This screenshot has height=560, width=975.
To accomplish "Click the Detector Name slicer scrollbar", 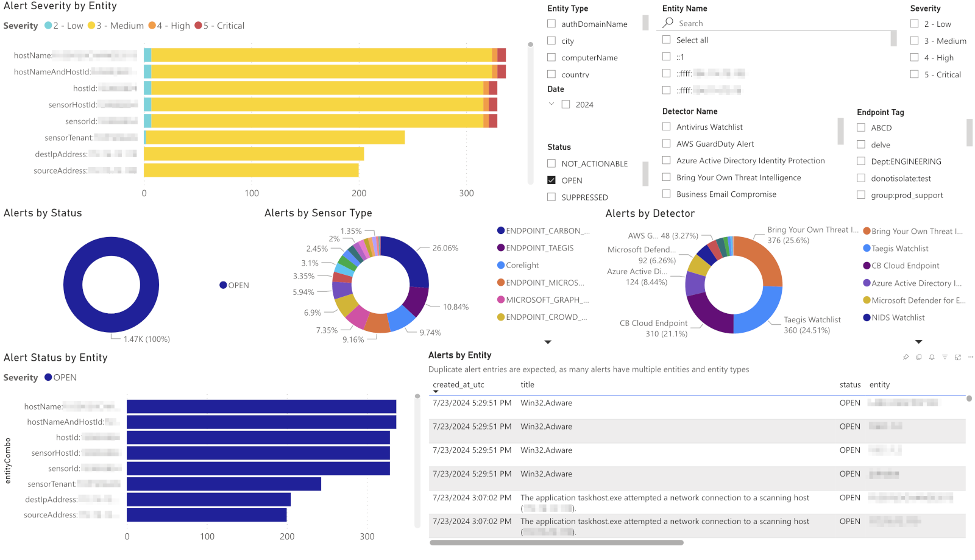I will (840, 130).
